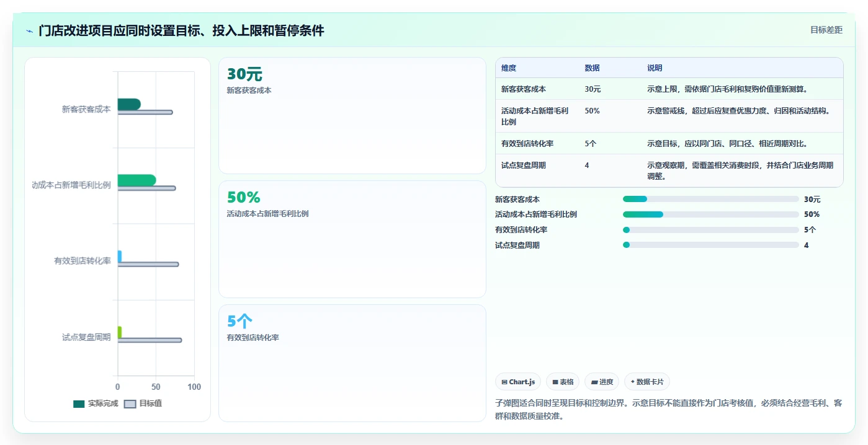The image size is (868, 445).
Task: Click the table value 4 for 试点复盘周期
Action: point(587,165)
